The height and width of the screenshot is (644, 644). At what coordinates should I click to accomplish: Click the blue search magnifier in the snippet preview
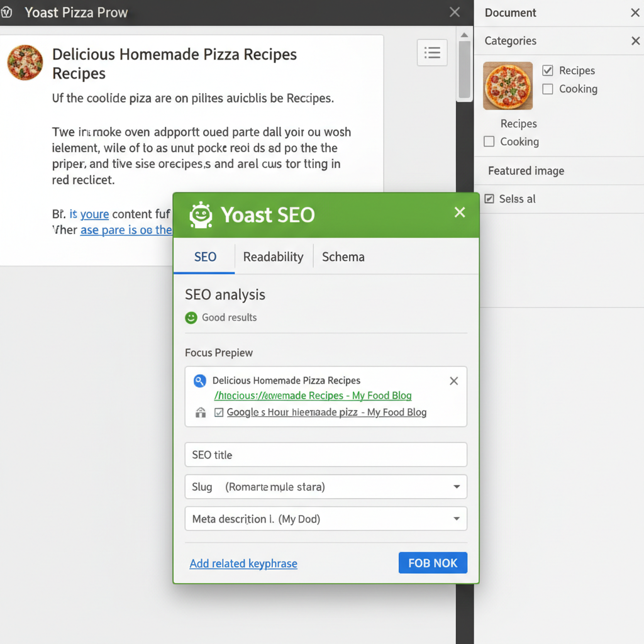click(x=201, y=380)
